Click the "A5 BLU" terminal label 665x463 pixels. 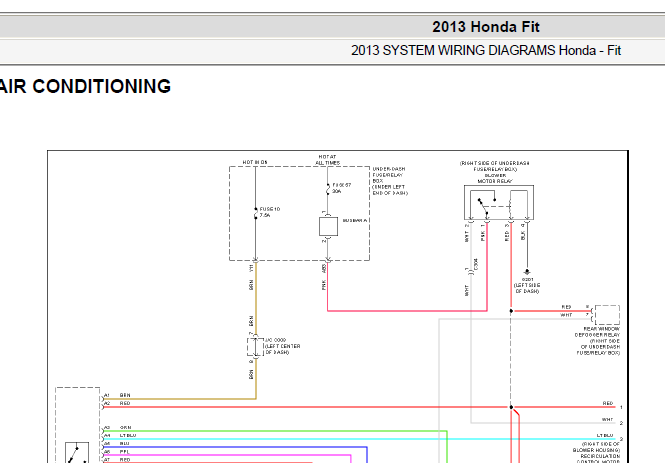click(117, 443)
